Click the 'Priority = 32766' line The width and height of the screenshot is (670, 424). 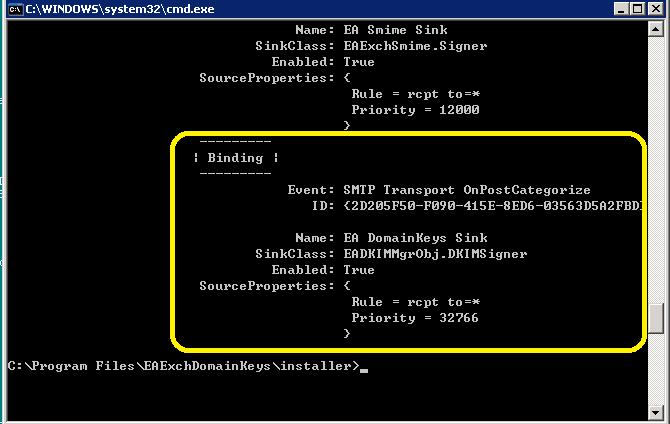pyautogui.click(x=415, y=318)
